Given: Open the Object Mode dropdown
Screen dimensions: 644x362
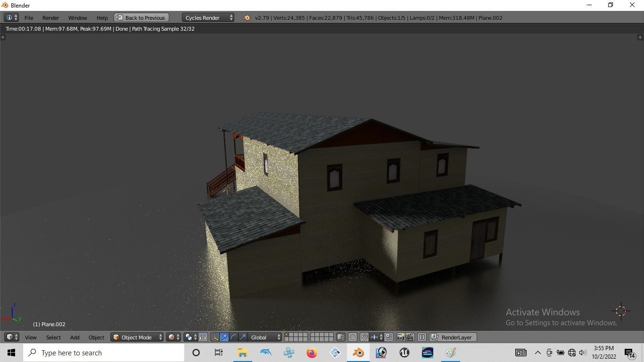Looking at the screenshot, I should (x=137, y=337).
